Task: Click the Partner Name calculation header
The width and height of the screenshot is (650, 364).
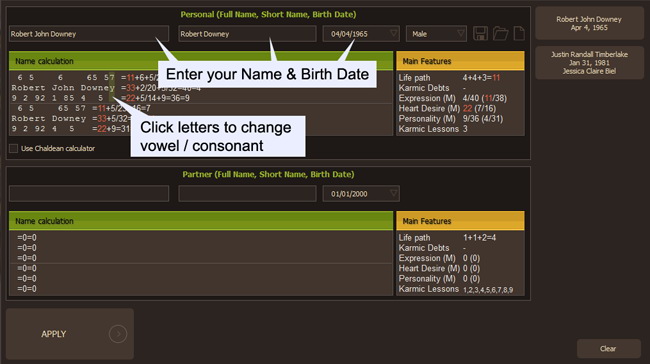Action: tap(201, 221)
